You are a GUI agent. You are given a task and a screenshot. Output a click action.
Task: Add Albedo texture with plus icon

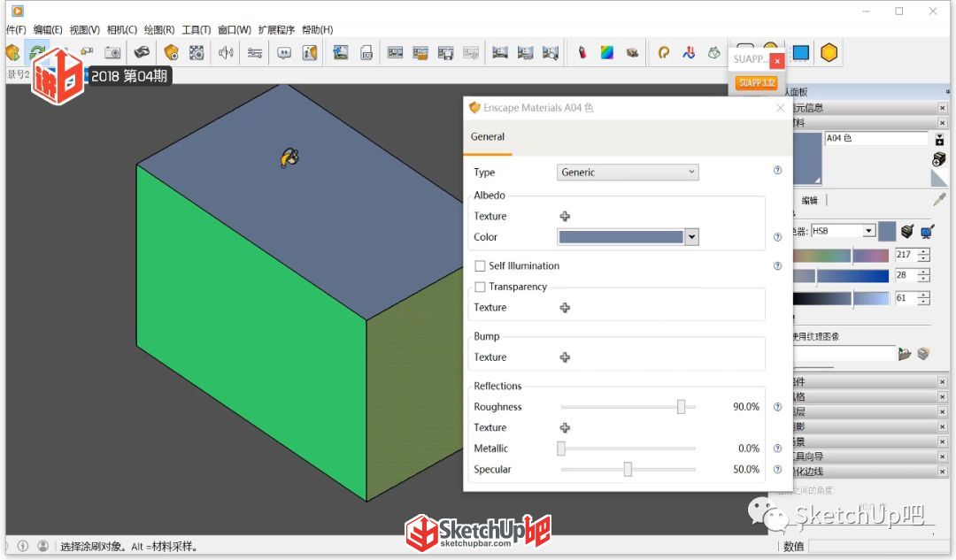click(565, 217)
